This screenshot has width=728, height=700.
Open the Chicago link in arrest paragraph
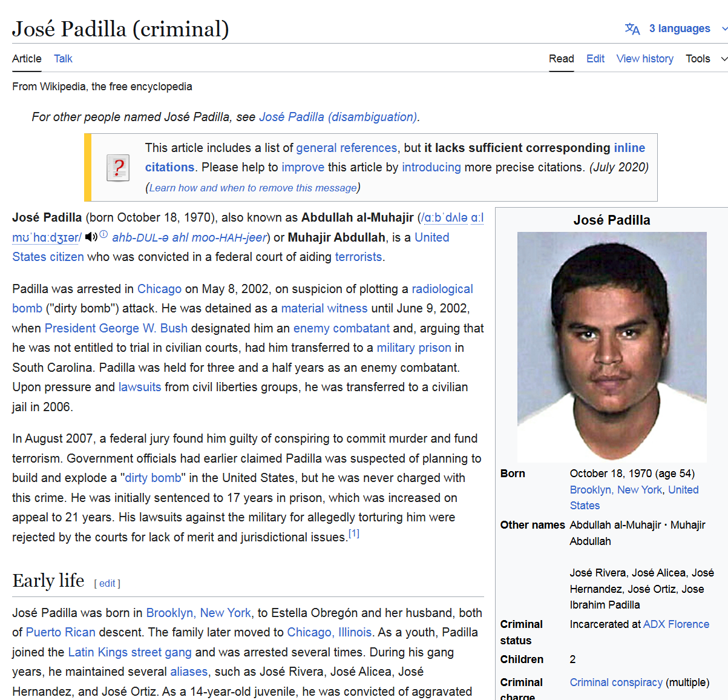click(x=159, y=289)
